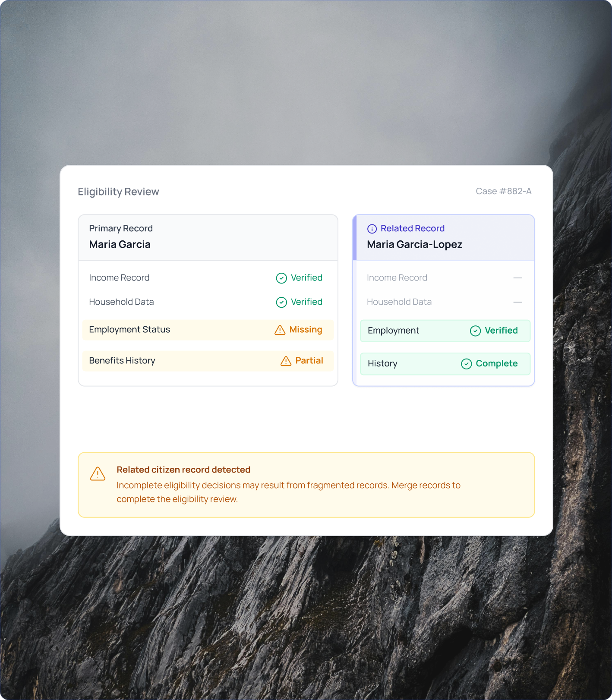Click the info icon beside Related Record

[x=372, y=229]
